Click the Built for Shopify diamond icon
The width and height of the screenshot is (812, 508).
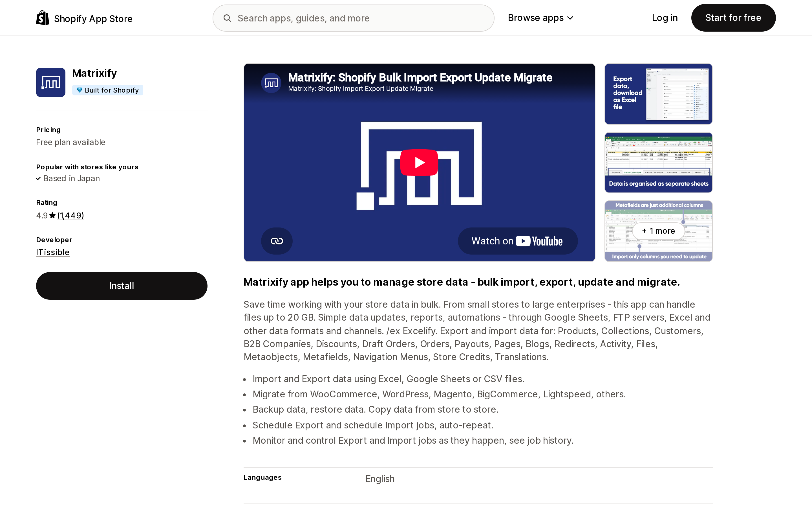80,90
